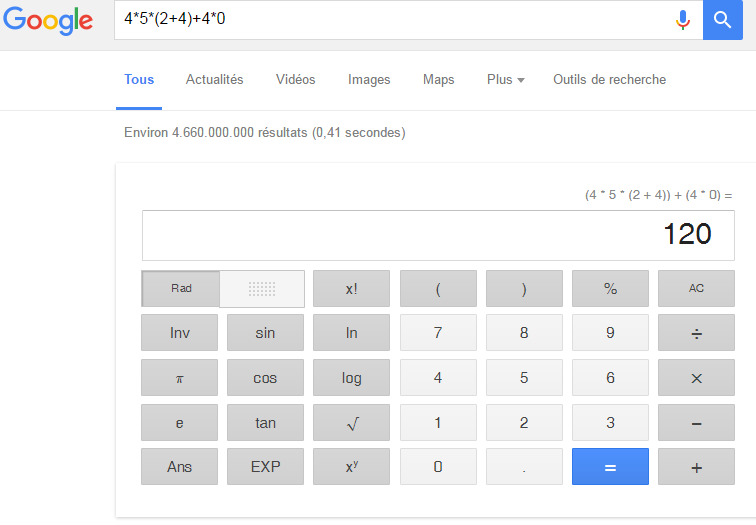Toggle Inv inverse functions key
Image resolution: width=756 pixels, height=525 pixels.
click(180, 333)
